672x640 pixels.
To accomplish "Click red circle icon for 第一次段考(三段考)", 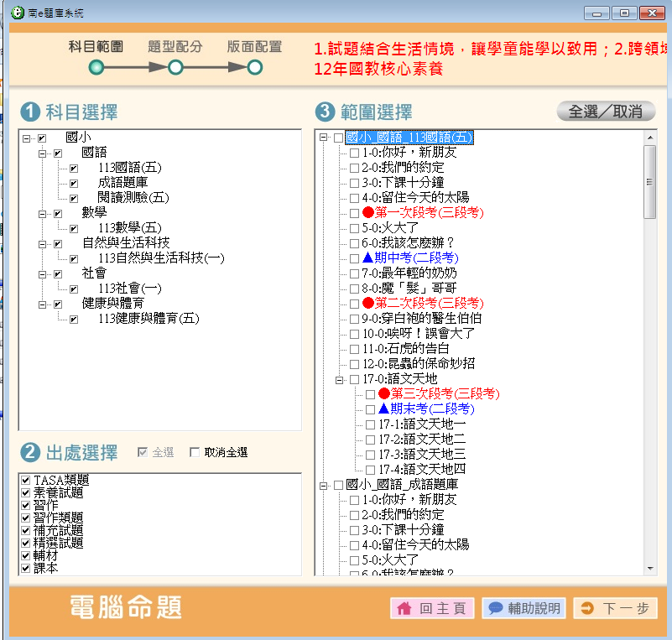I will click(367, 213).
